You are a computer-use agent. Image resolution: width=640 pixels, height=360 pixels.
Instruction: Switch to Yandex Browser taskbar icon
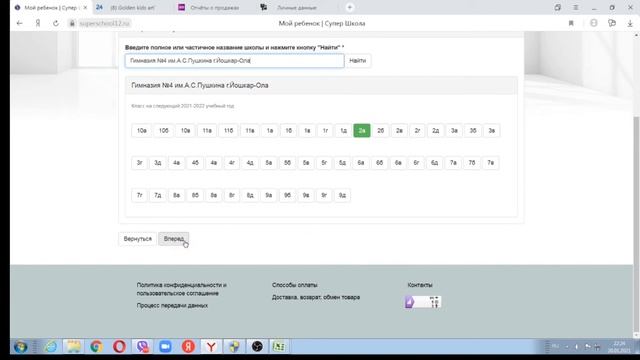point(211,347)
